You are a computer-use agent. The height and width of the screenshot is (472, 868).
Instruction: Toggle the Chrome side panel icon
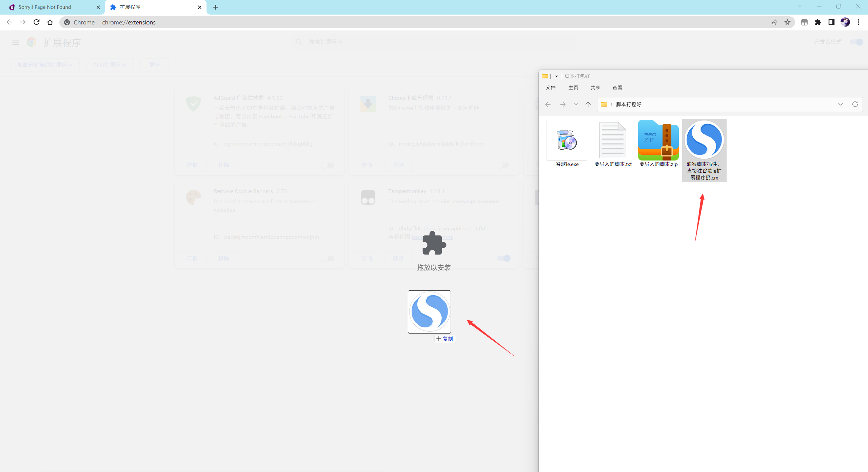click(x=831, y=22)
